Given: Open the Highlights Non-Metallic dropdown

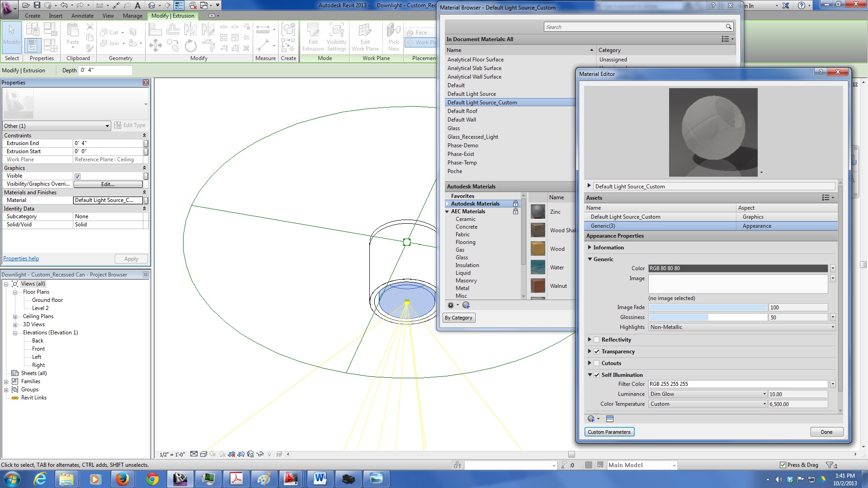Looking at the screenshot, I should [x=741, y=327].
